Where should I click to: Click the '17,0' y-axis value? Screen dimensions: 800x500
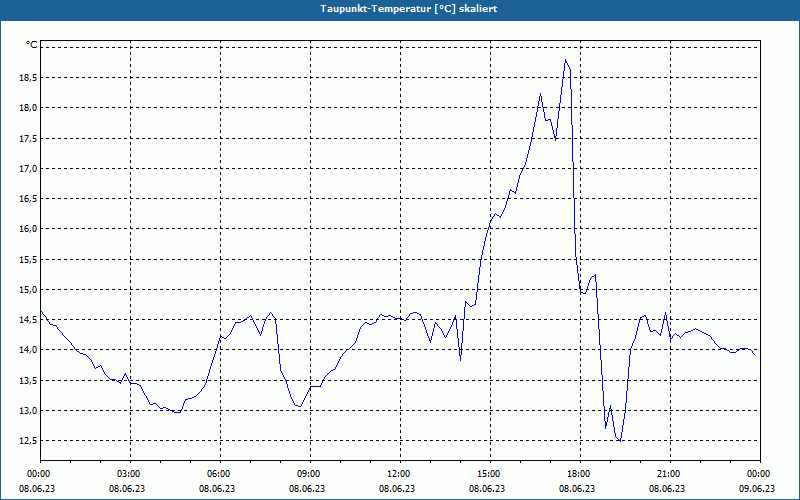pyautogui.click(x=29, y=168)
